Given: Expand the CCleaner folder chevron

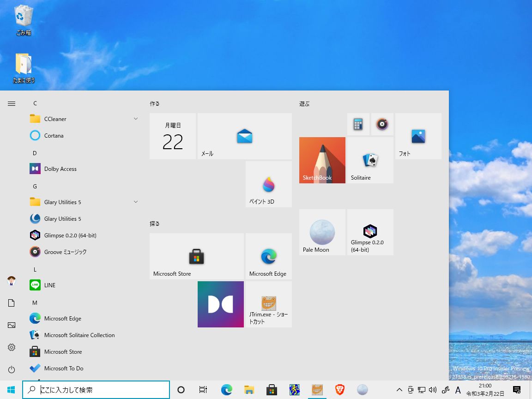Looking at the screenshot, I should [136, 119].
